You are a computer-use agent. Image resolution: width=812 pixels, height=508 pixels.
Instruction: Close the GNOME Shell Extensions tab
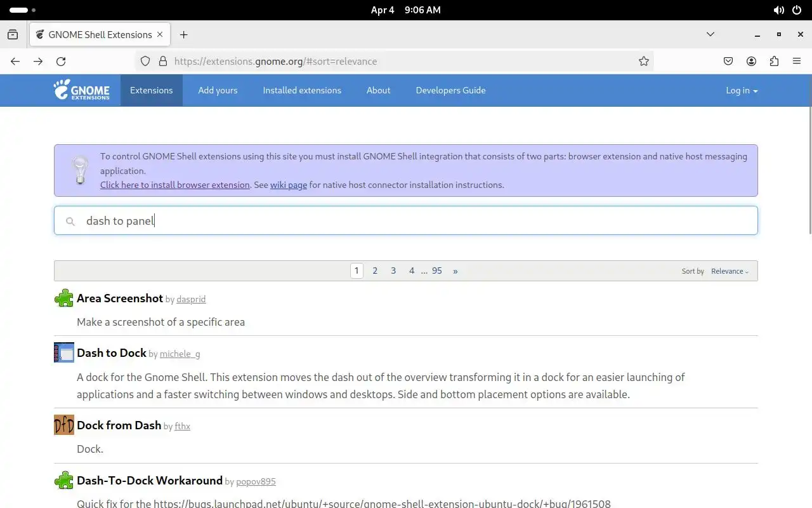click(160, 35)
